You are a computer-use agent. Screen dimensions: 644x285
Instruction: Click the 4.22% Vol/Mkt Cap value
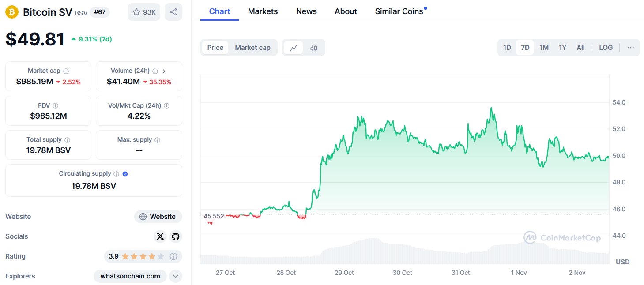coord(139,116)
